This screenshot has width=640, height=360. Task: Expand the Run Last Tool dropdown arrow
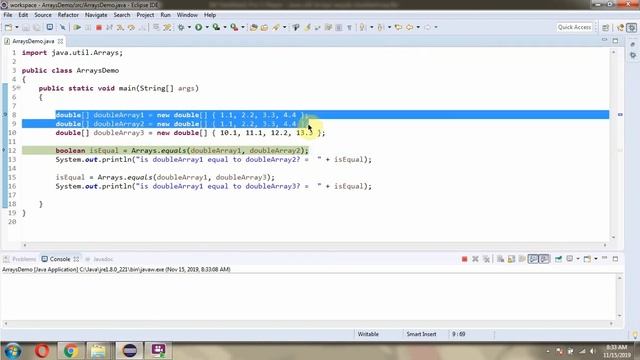243,27
